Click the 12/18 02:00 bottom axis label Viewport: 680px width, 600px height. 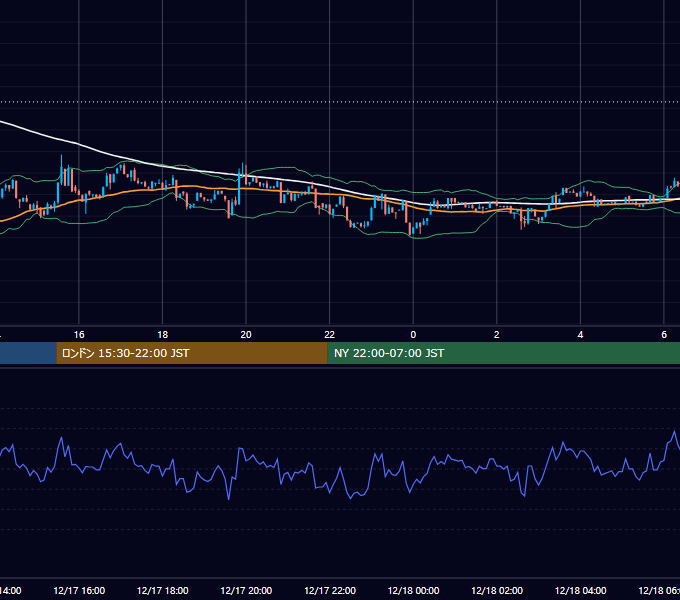point(497,590)
